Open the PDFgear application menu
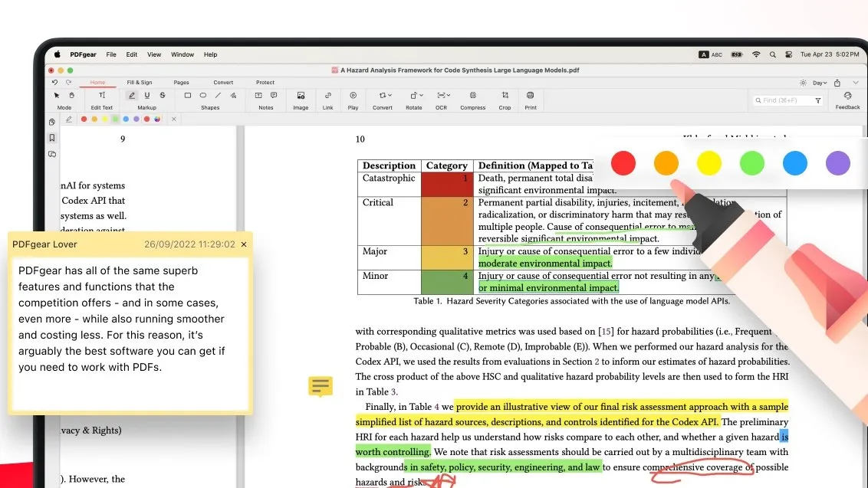This screenshot has height=488, width=868. [83, 55]
